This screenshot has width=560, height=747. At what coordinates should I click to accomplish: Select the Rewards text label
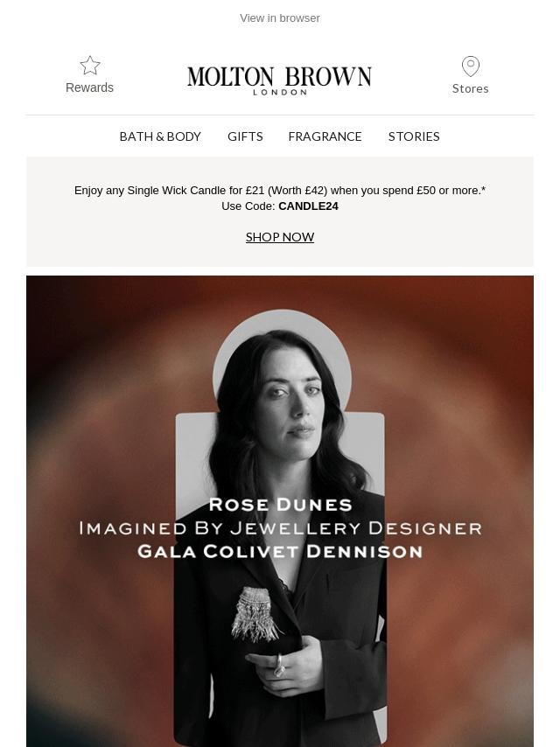pyautogui.click(x=89, y=87)
